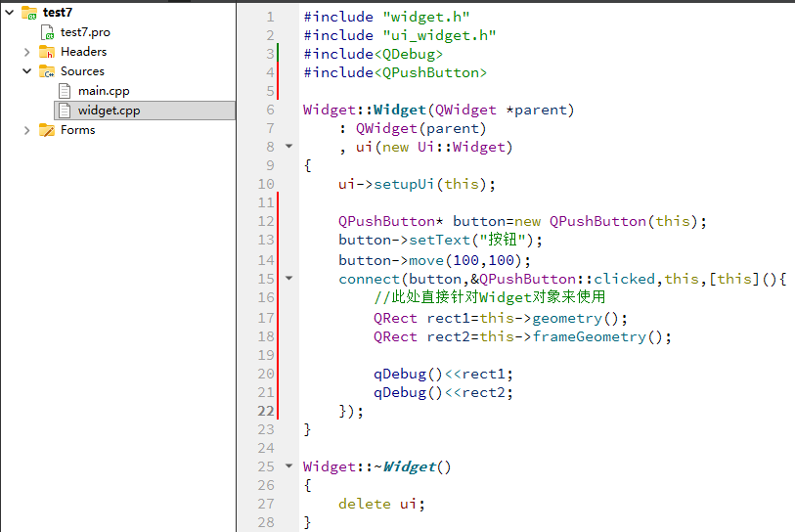Open main.cpp from Sources
This screenshot has height=532, width=795.
pyautogui.click(x=104, y=91)
